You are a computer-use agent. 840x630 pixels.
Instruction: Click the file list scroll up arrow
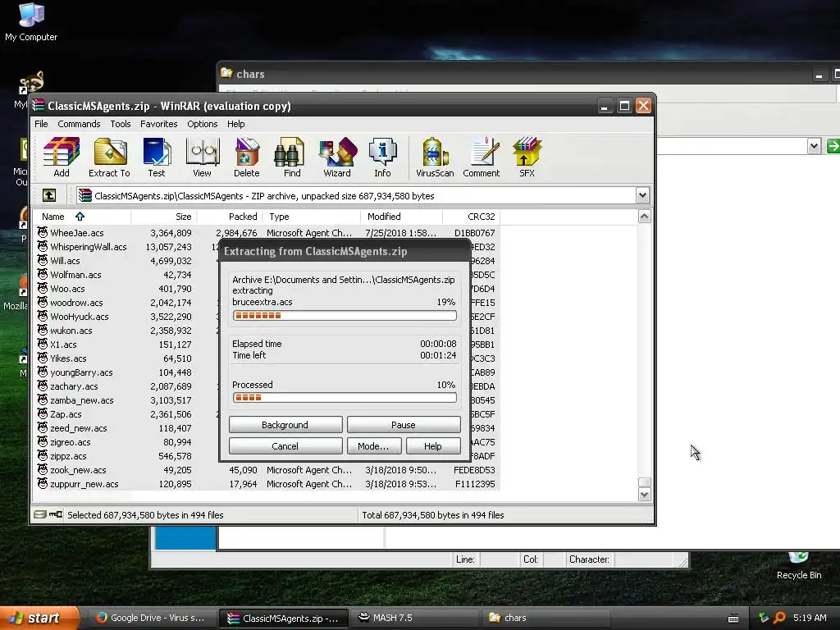[645, 217]
